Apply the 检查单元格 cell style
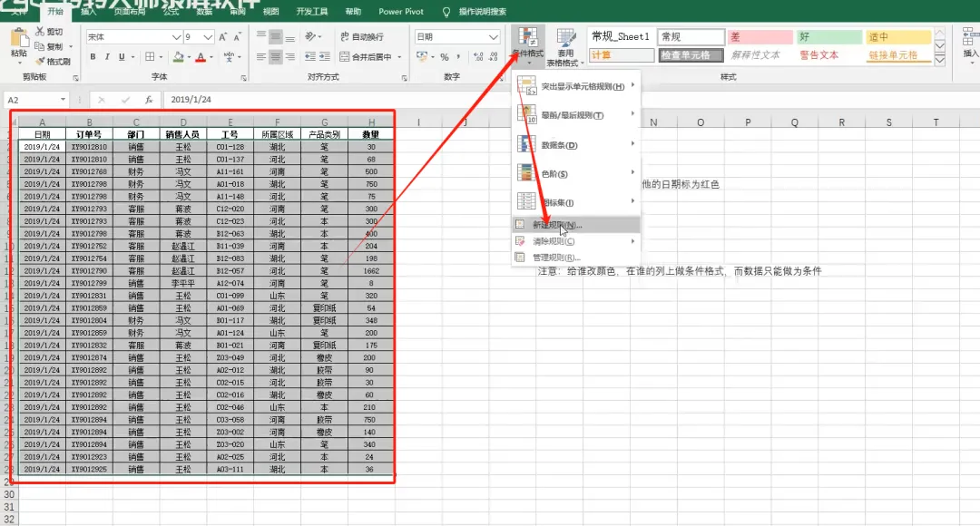980x526 pixels. tap(691, 55)
